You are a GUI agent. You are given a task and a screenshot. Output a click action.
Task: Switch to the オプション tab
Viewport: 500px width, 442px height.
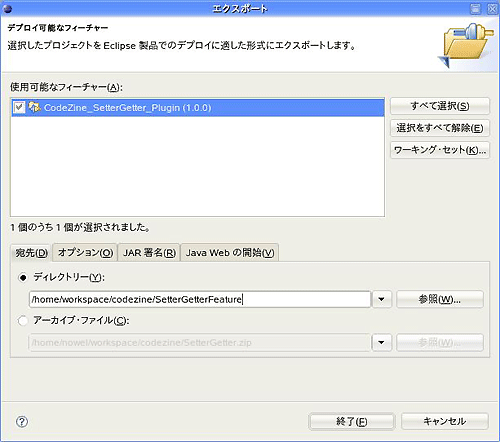[86, 253]
